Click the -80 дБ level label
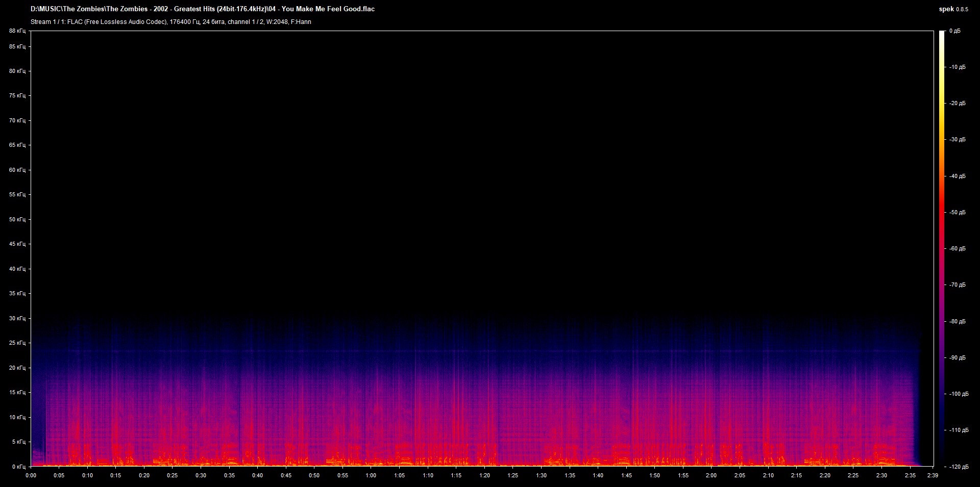Viewport: 980px width, 487px height. [x=958, y=321]
